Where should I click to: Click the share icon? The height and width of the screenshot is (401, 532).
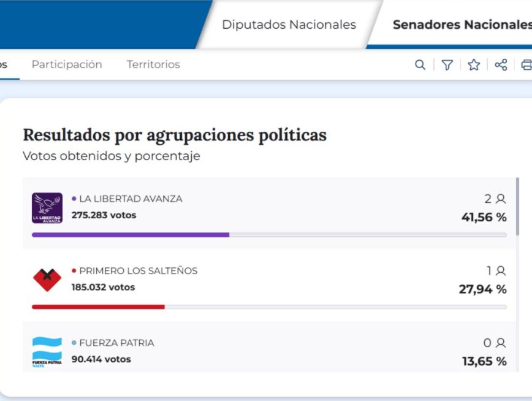[501, 64]
